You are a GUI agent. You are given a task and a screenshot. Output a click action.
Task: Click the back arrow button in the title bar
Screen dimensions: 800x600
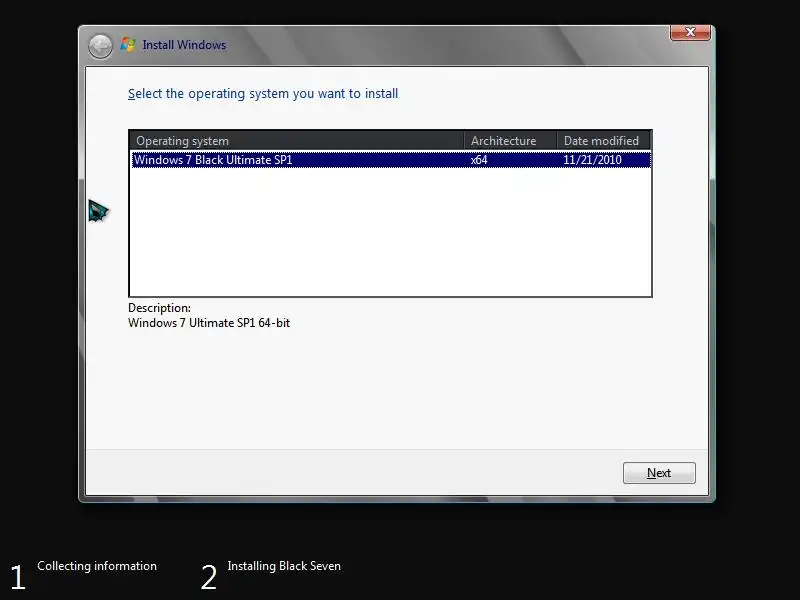click(x=100, y=46)
